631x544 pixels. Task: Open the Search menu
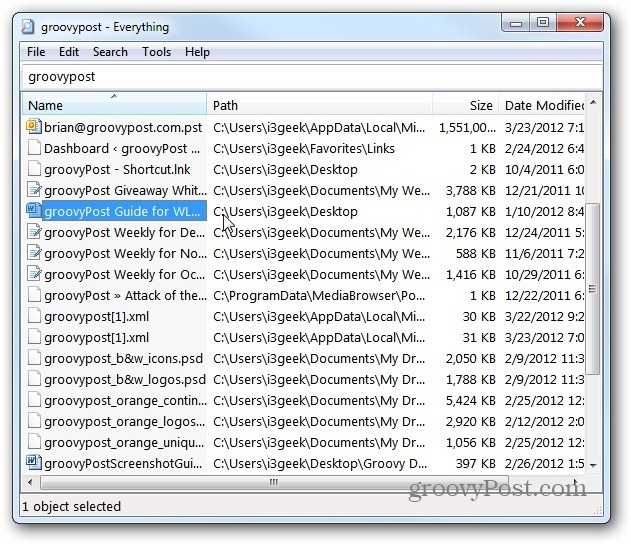pos(110,52)
